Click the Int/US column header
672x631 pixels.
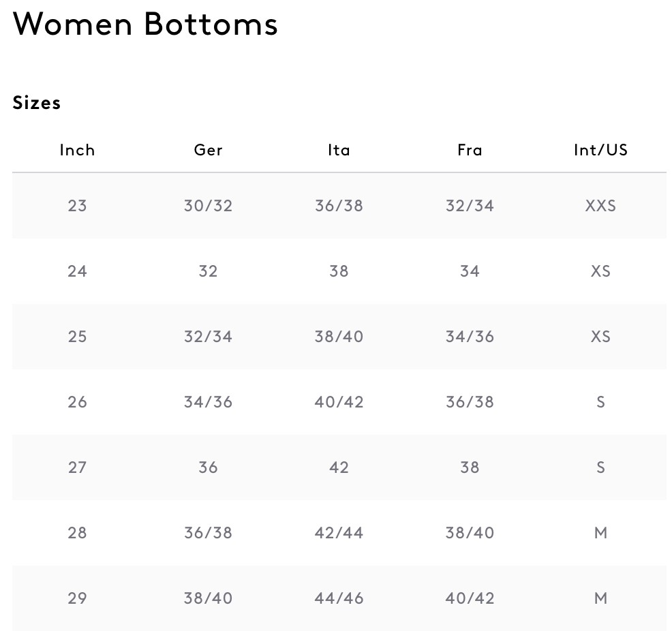pyautogui.click(x=600, y=150)
